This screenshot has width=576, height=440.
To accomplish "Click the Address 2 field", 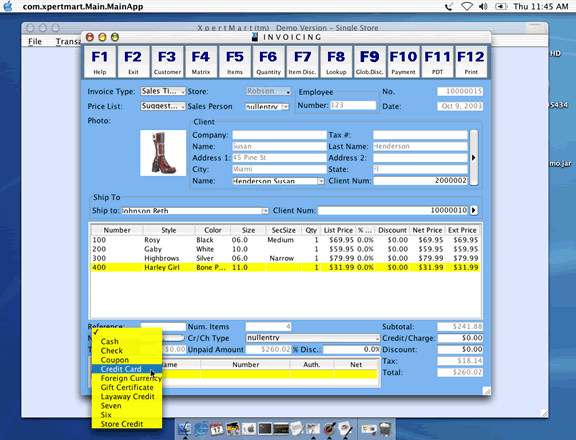I will click(420, 158).
